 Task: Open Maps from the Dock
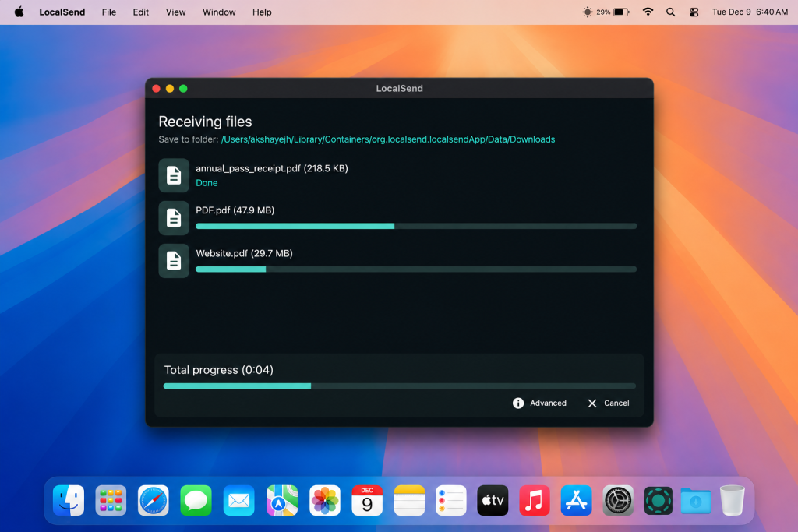[x=282, y=501]
